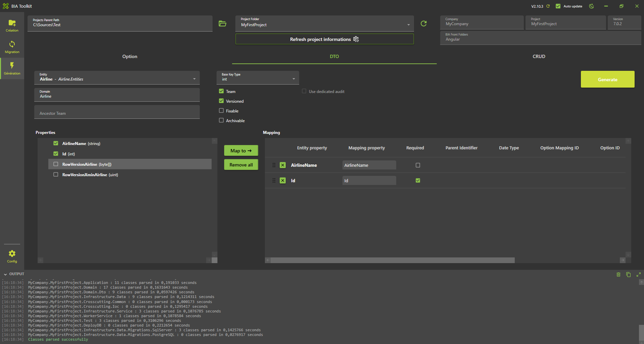This screenshot has height=344, width=644.
Task: Edit the Projects Parent Path field
Action: click(120, 23)
